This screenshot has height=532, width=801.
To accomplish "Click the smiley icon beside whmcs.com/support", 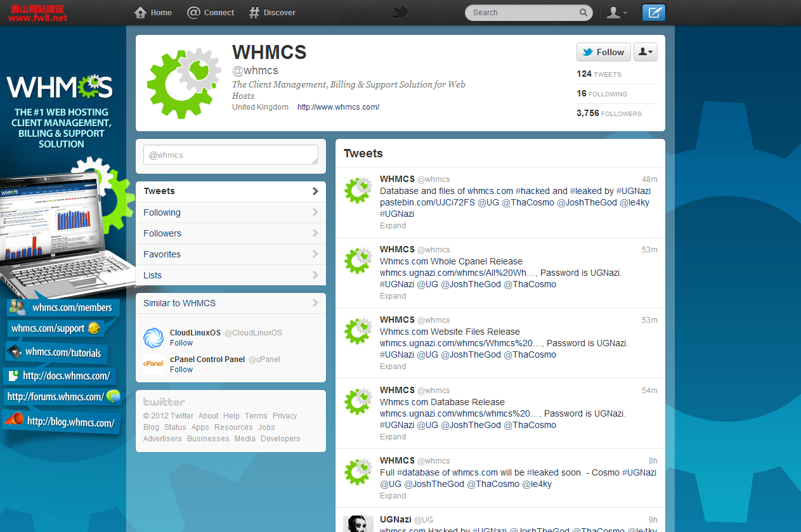I will tap(94, 328).
